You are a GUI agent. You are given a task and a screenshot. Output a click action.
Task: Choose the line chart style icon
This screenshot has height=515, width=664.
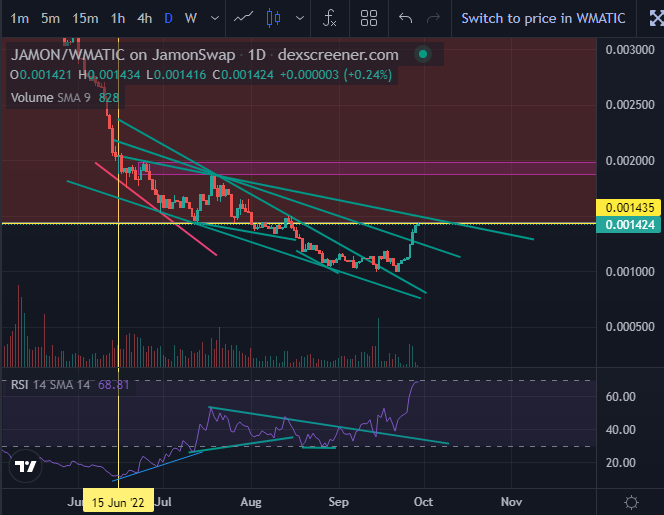243,18
